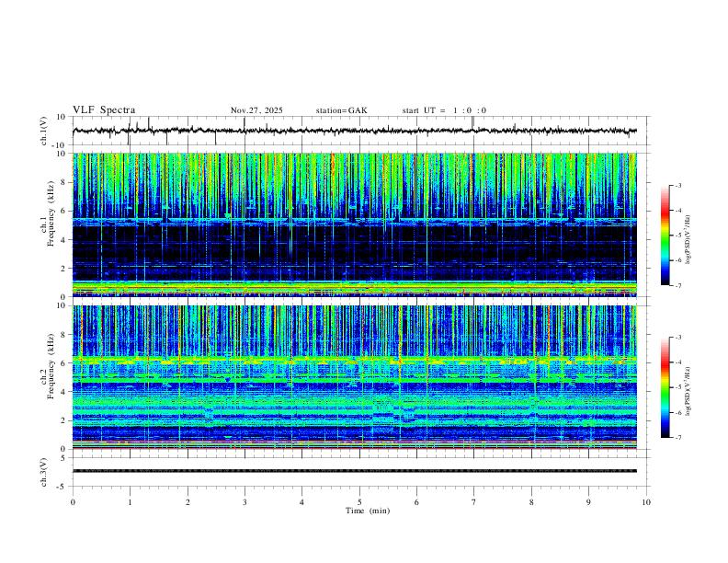Viewport: 728px width, 563px height.
Task: Select the date text "Nov.27, 2025"
Action: (x=256, y=110)
